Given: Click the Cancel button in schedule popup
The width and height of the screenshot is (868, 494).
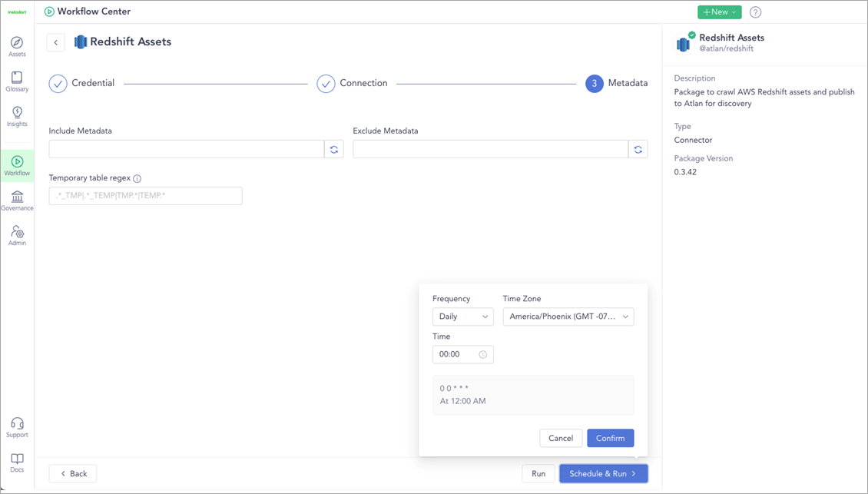Looking at the screenshot, I should 561,438.
